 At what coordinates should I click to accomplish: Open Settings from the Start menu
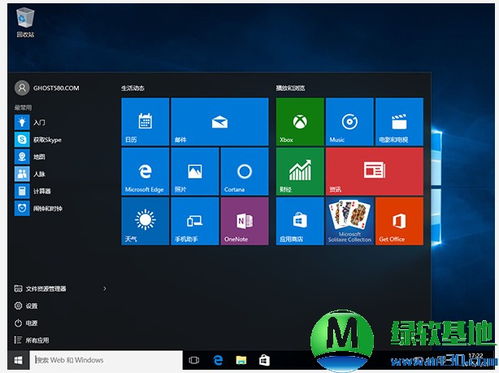click(x=26, y=306)
